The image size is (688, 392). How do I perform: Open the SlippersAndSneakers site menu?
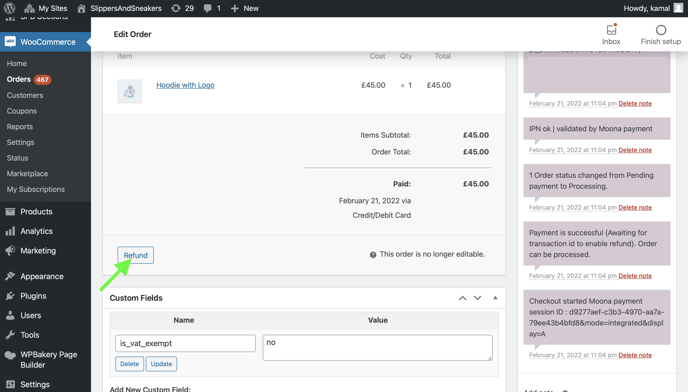(119, 8)
